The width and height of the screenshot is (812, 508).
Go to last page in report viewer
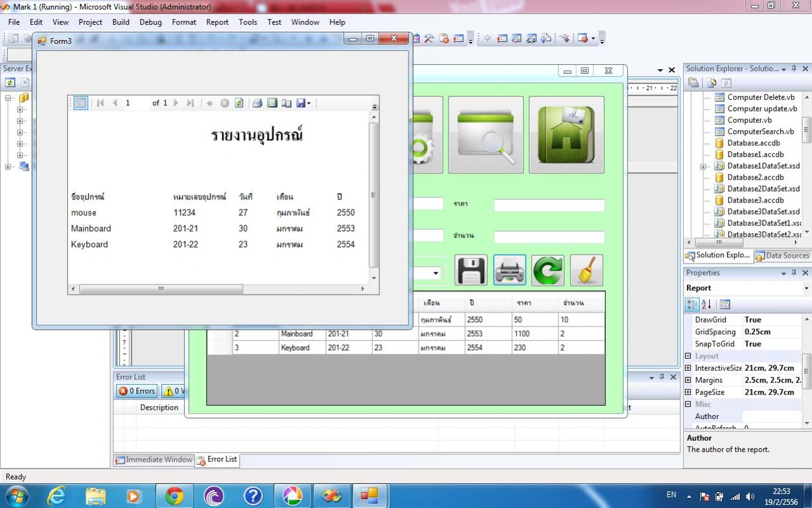[190, 103]
